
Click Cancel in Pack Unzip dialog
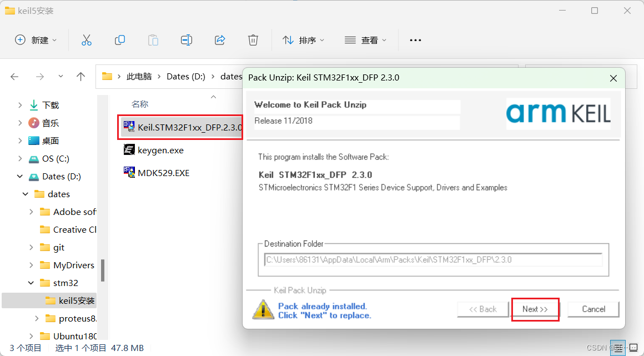click(x=593, y=309)
